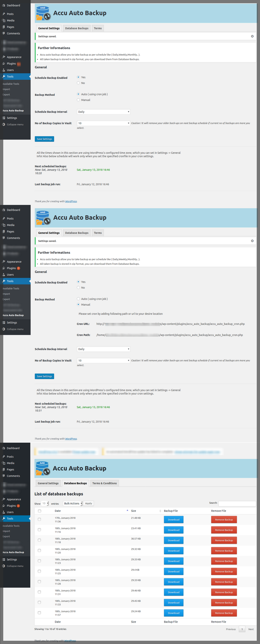Open Users icon in sidebar of Cron URL screen
The width and height of the screenshot is (260, 644).
[x=4, y=275]
